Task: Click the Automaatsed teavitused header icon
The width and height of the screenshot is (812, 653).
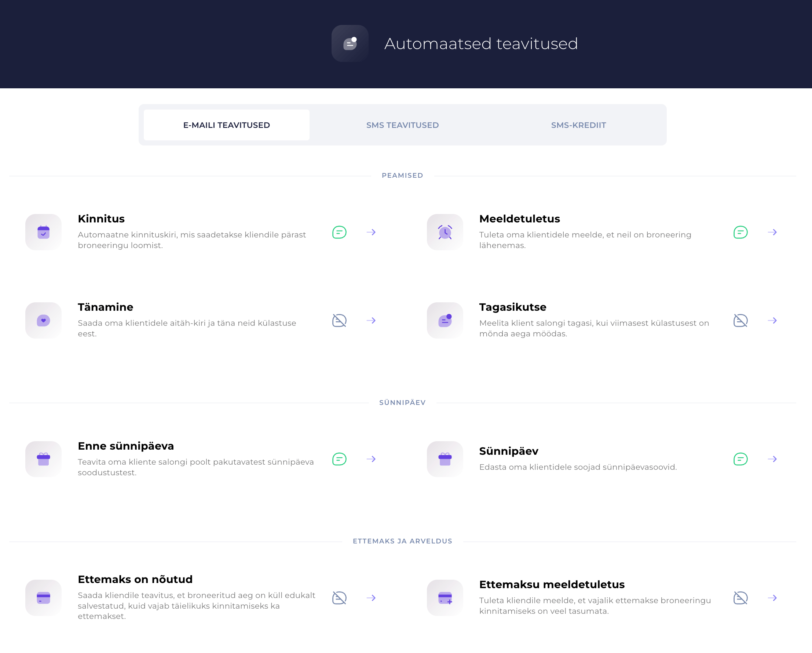Action: tap(350, 44)
